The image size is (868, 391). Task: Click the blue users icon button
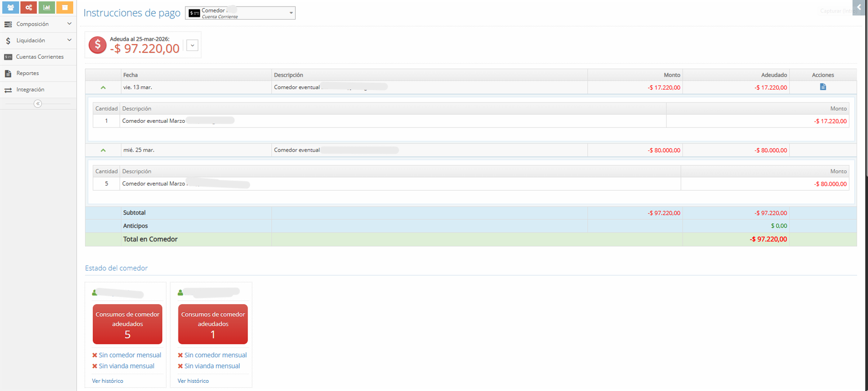pos(10,8)
